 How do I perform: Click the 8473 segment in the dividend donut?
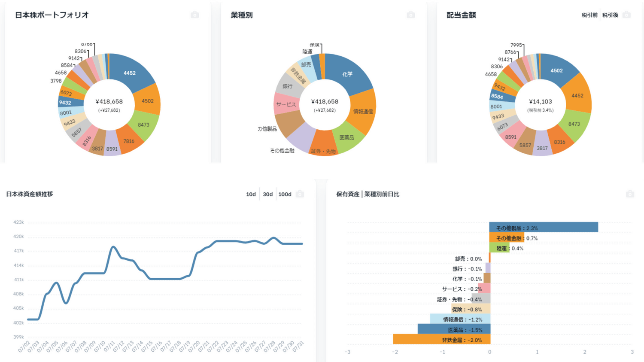tap(574, 124)
